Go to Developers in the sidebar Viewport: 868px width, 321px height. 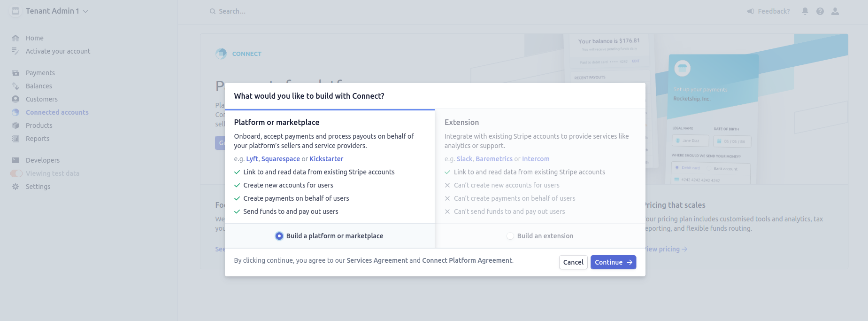[43, 160]
